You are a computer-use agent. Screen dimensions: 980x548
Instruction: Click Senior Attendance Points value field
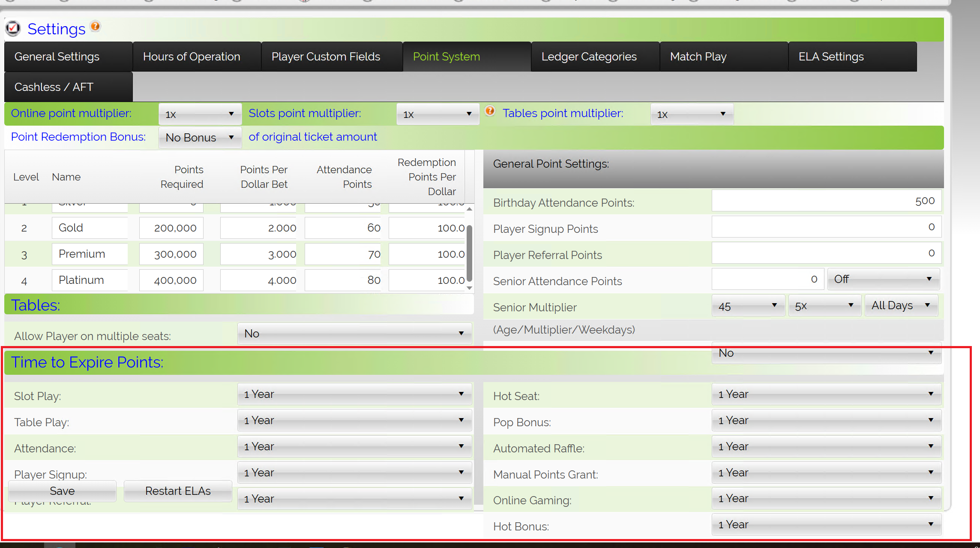[x=767, y=279]
